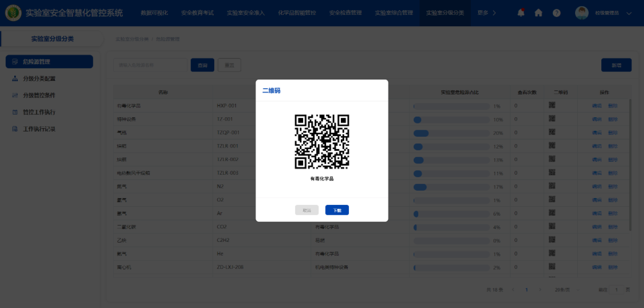Click the 17% progress bar in N2 row

(x=452, y=187)
